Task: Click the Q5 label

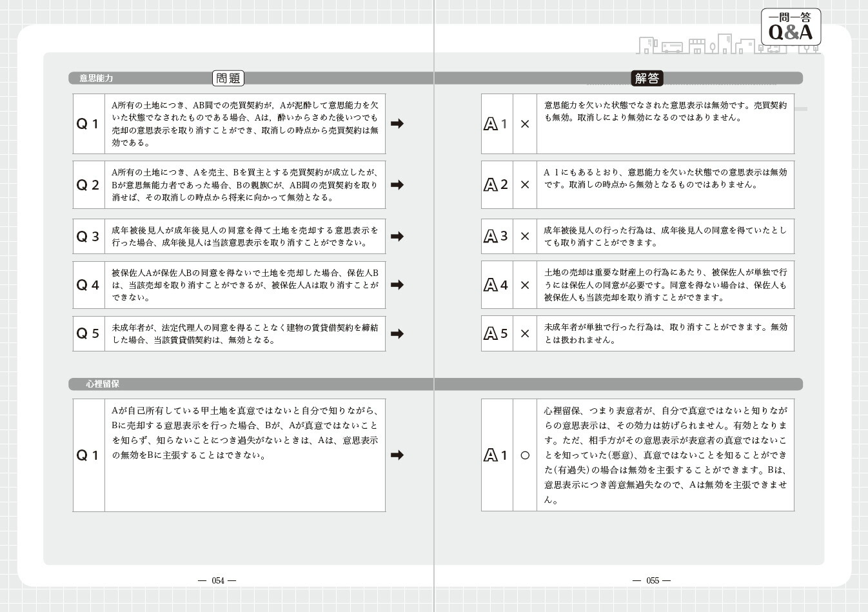Action: tap(88, 334)
